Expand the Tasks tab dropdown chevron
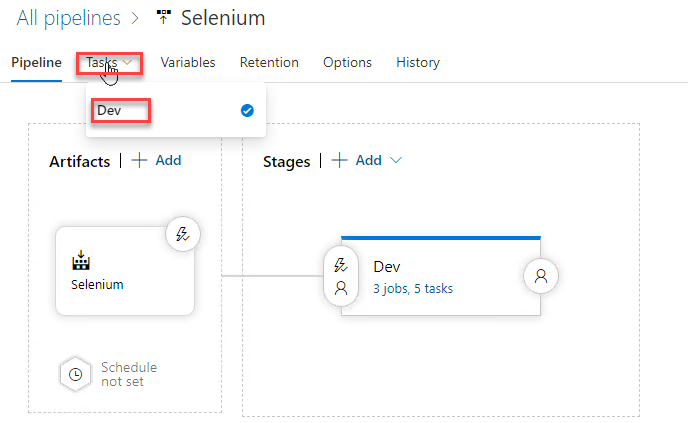This screenshot has width=688, height=423. point(127,62)
